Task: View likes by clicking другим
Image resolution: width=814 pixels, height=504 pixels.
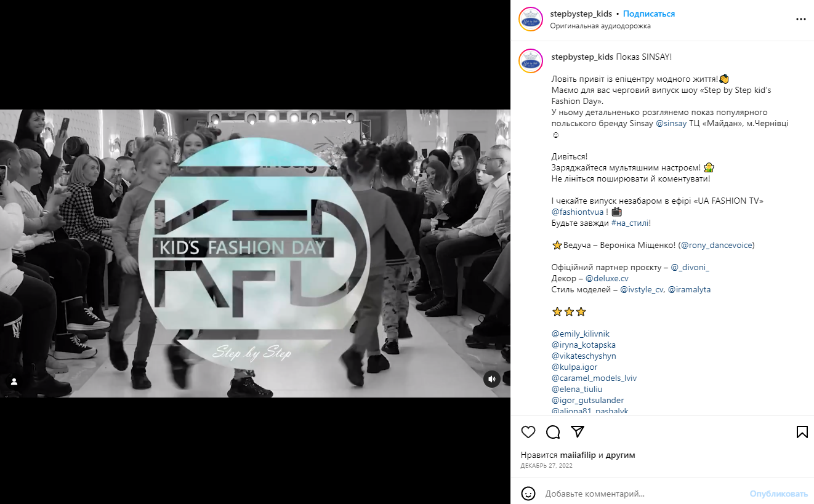Action: [x=620, y=455]
